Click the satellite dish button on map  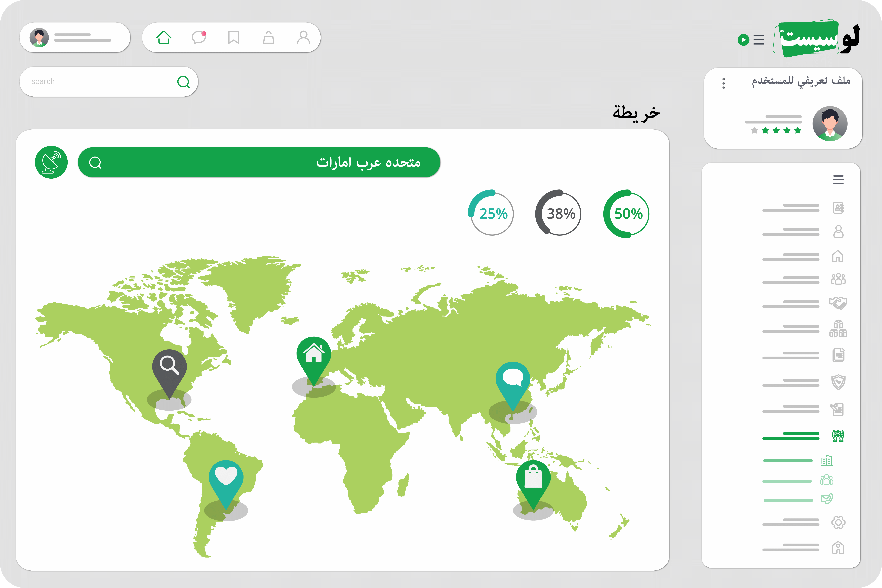tap(51, 162)
